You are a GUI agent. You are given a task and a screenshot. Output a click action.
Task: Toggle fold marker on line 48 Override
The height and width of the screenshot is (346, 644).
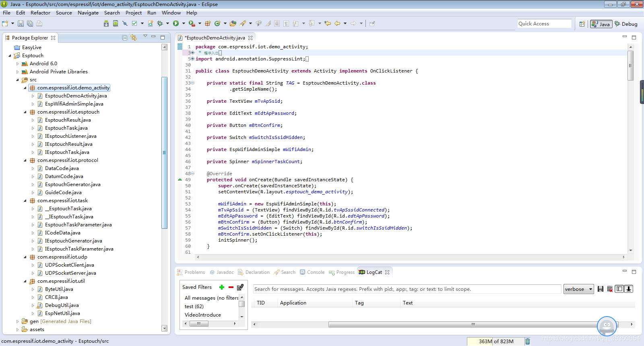[x=192, y=174]
